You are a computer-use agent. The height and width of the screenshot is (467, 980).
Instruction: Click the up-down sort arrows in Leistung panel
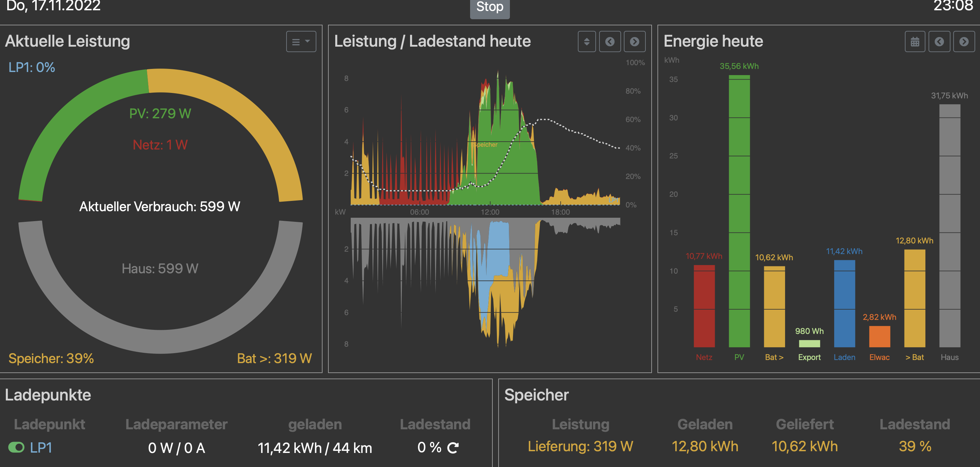click(587, 41)
